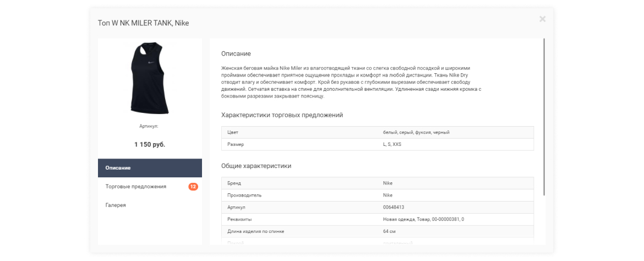Open the Торговые предложения tab
Screen dimensions: 644x261
coord(150,187)
